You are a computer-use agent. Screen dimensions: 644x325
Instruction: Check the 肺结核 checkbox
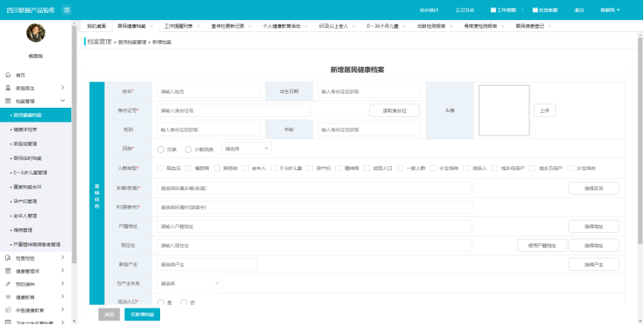point(218,169)
